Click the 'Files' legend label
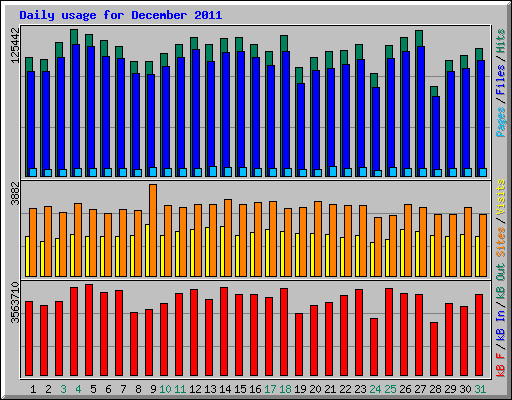 [501, 80]
